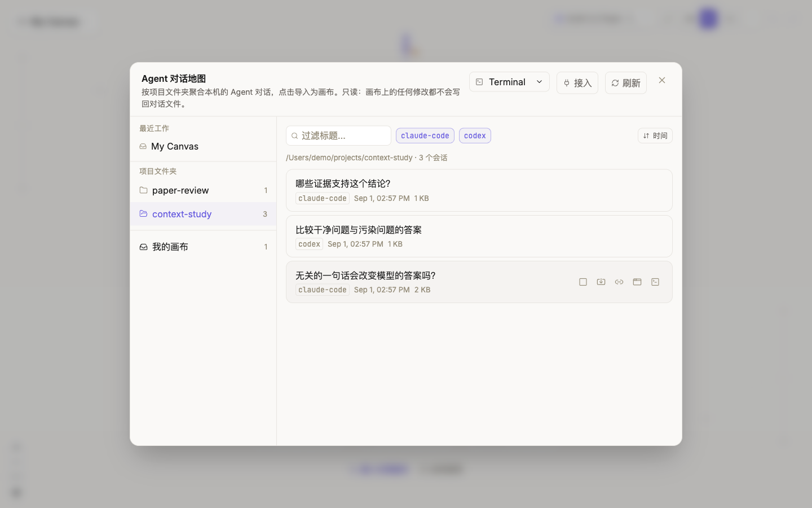The image size is (812, 508).
Task: Toggle the claude-code filter chip
Action: pyautogui.click(x=425, y=135)
